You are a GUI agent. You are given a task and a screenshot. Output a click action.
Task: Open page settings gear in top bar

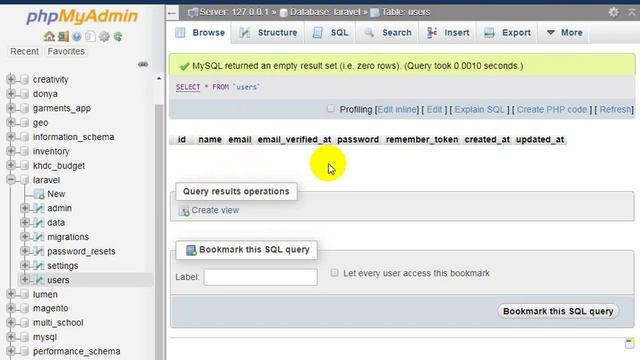(x=613, y=12)
